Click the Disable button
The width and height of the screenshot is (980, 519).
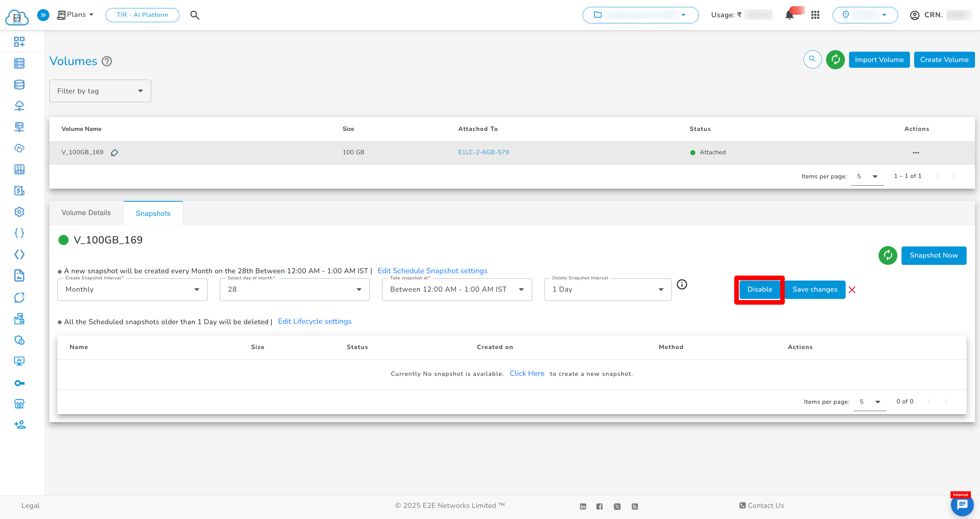759,289
